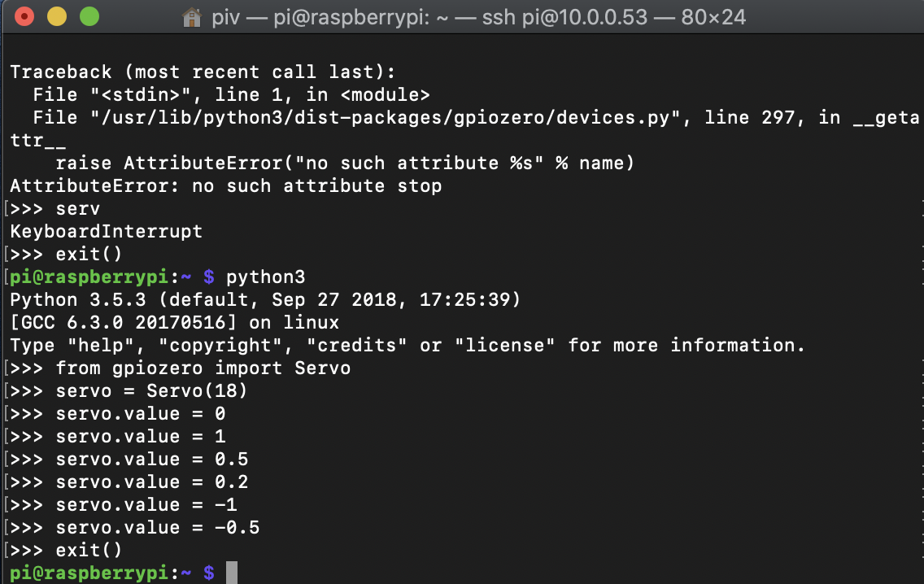924x584 pixels.
Task: Click the 'servo.value = -1' line
Action: 146,505
